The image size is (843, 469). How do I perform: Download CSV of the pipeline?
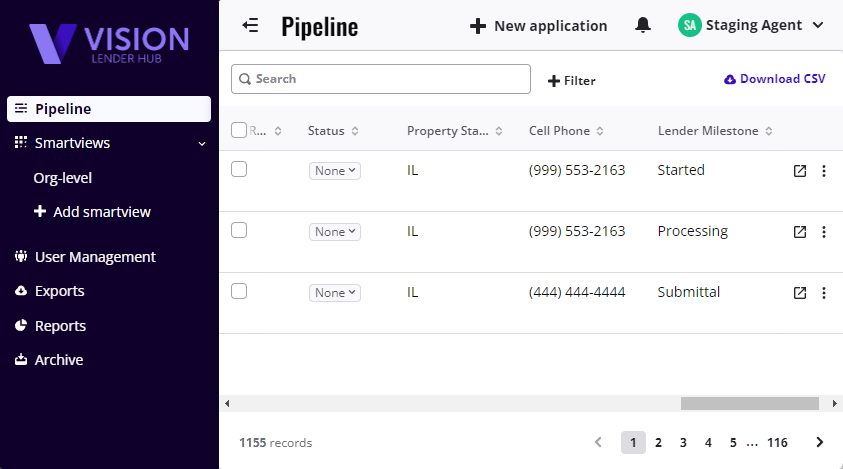[775, 79]
